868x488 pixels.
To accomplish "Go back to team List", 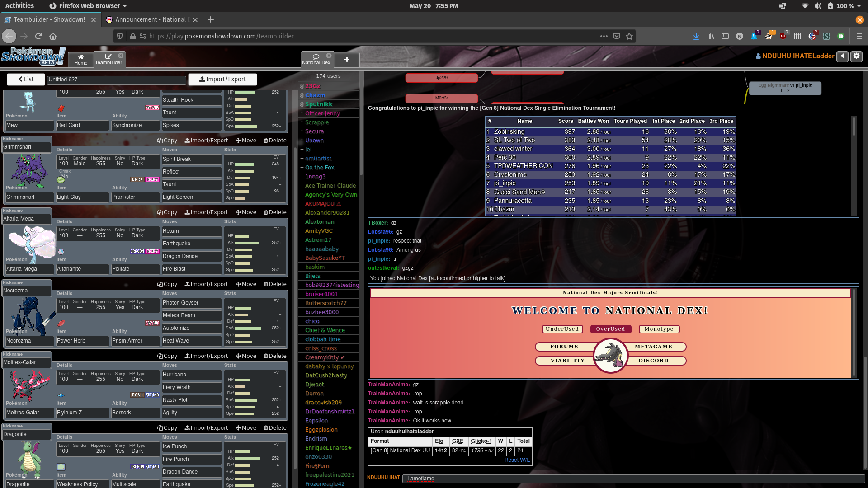I will click(26, 79).
